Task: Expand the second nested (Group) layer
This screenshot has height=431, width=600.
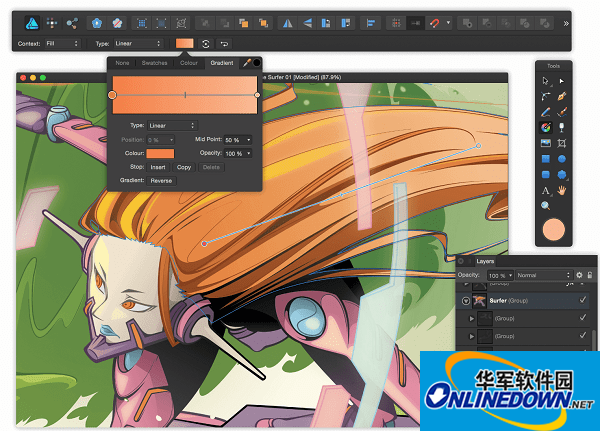Action: [471, 336]
